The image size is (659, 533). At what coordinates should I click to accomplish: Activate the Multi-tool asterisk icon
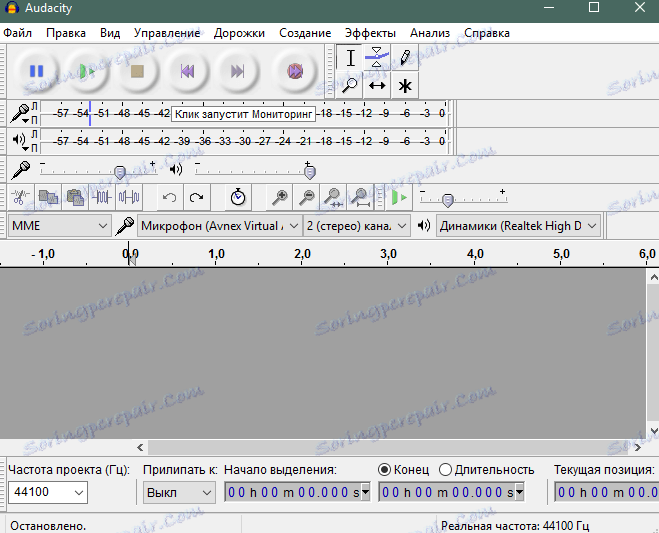pyautogui.click(x=405, y=85)
